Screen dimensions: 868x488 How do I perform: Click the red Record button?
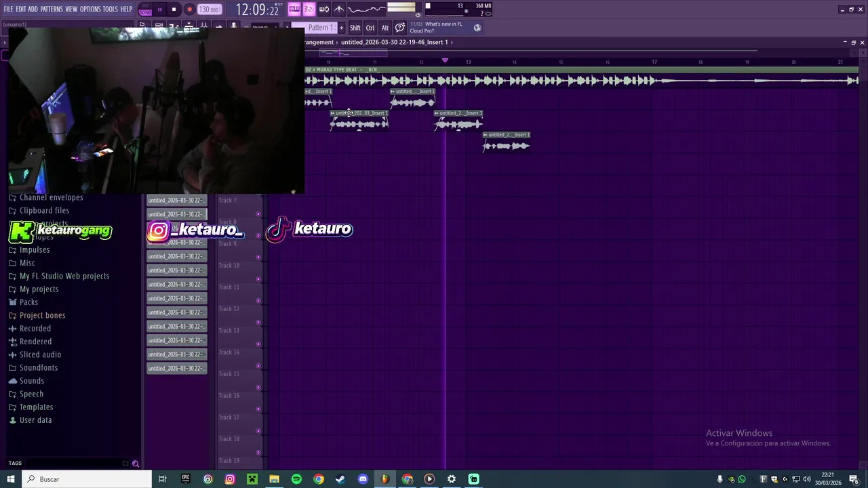189,9
